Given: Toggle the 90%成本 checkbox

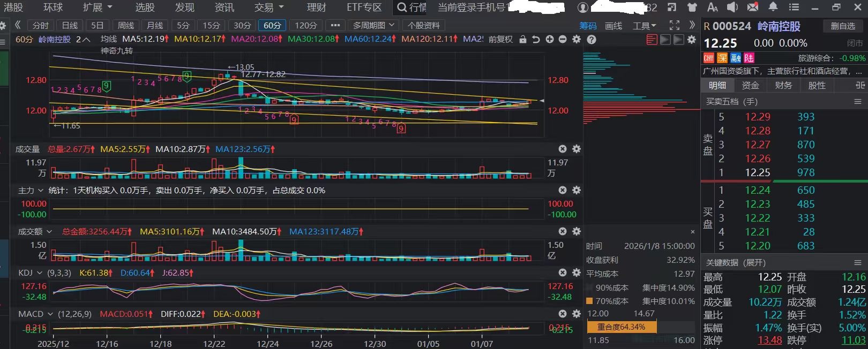Looking at the screenshot, I should tap(589, 287).
